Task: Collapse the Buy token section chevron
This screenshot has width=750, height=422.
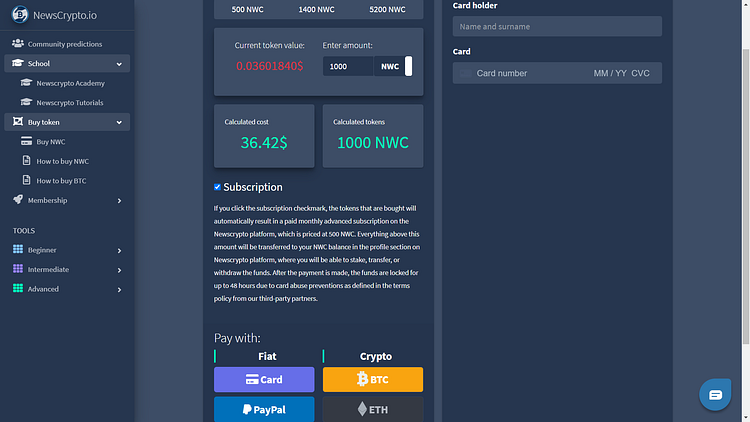Action: click(119, 122)
